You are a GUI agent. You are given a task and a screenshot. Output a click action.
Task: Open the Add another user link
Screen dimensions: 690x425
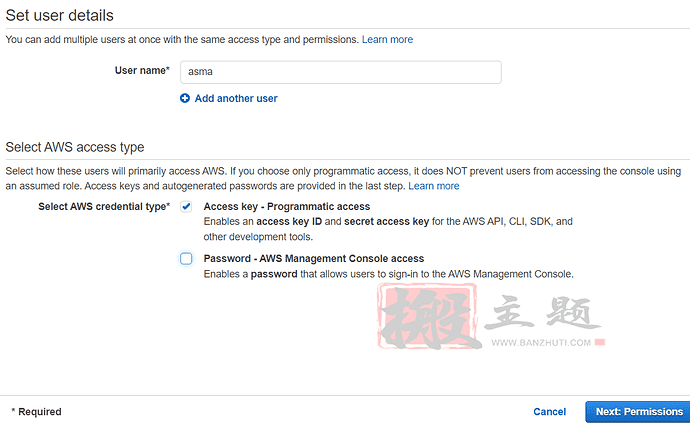(x=236, y=99)
